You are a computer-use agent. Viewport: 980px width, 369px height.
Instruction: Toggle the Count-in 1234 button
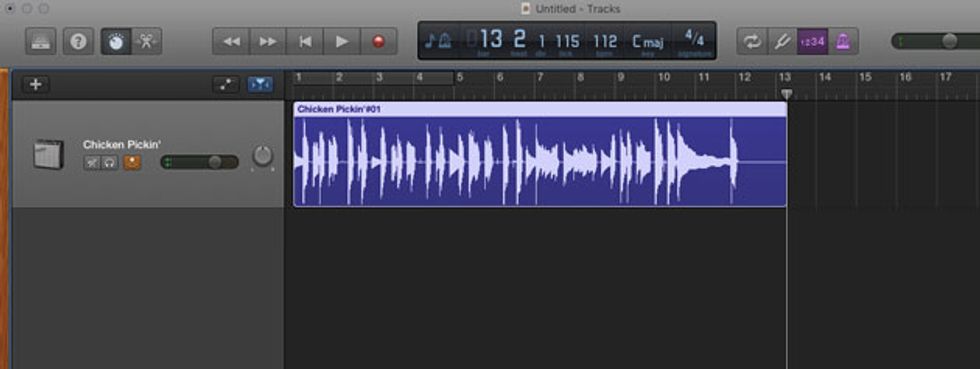click(812, 41)
